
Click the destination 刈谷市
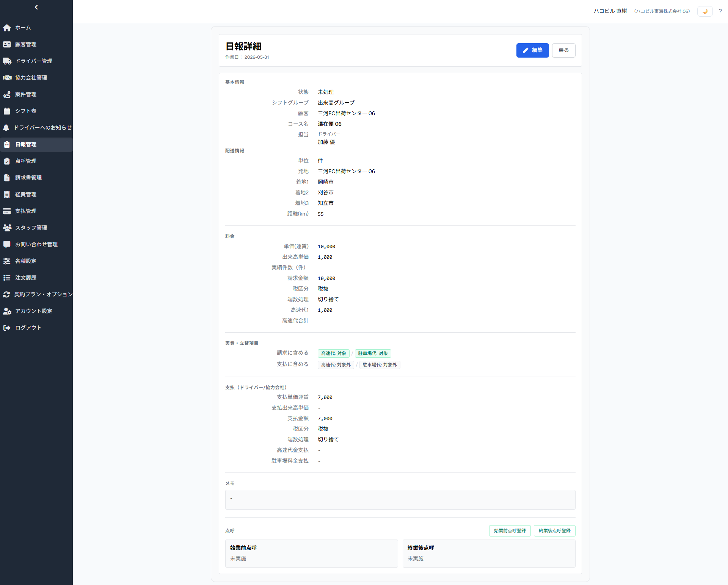(326, 192)
